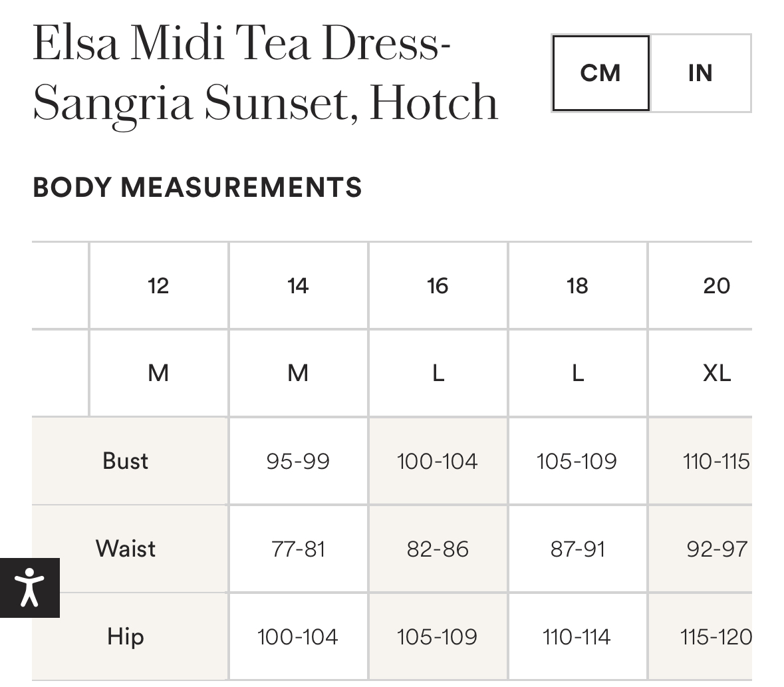Click waist value 82-86
Image resolution: width=784 pixels, height=687 pixels.
point(438,549)
